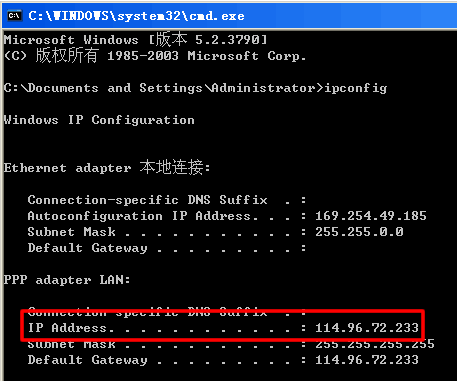
Task: Click the Windows IP Configuration heading
Action: (99, 120)
